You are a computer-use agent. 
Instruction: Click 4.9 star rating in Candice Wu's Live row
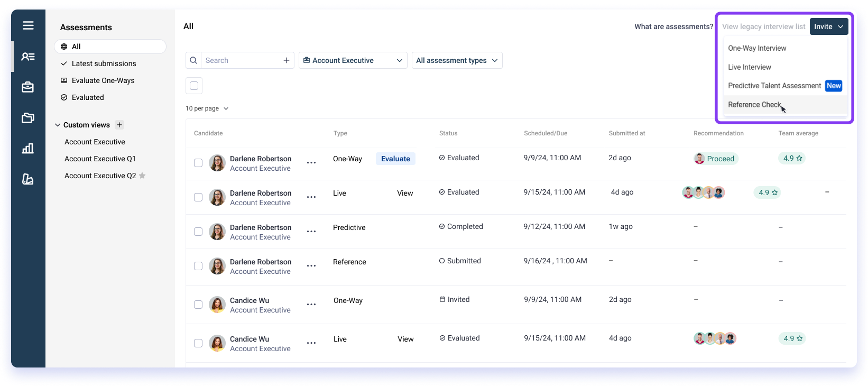click(x=792, y=338)
